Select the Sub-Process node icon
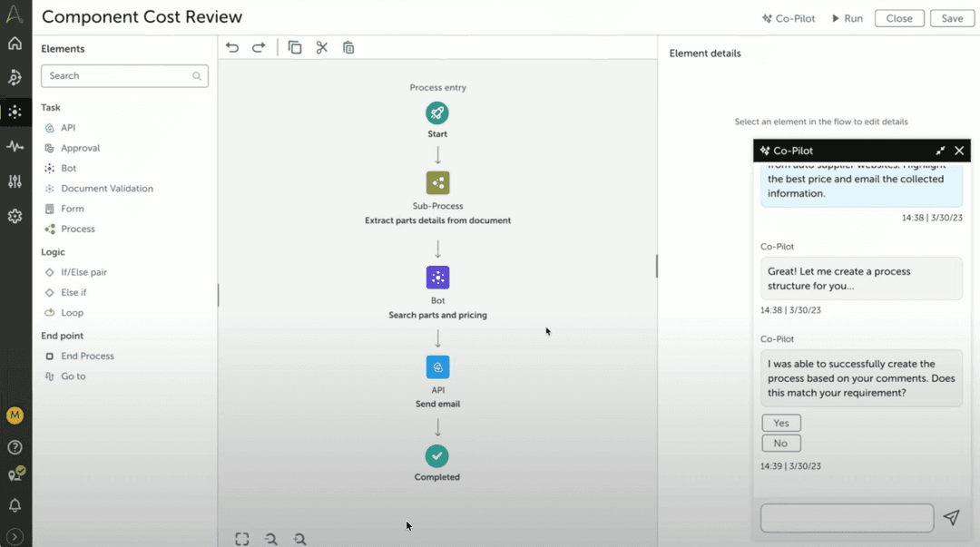This screenshot has height=547, width=980. pos(437,183)
